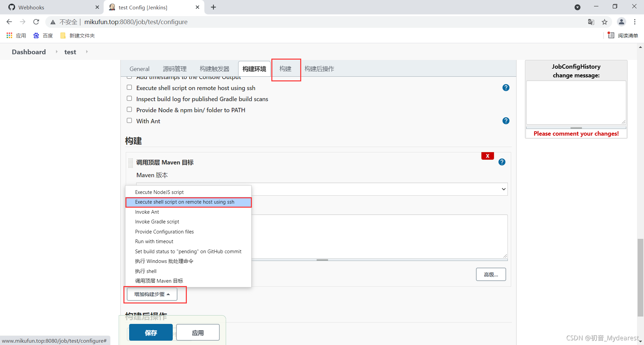
Task: Show help for With Ant option
Action: coord(506,121)
